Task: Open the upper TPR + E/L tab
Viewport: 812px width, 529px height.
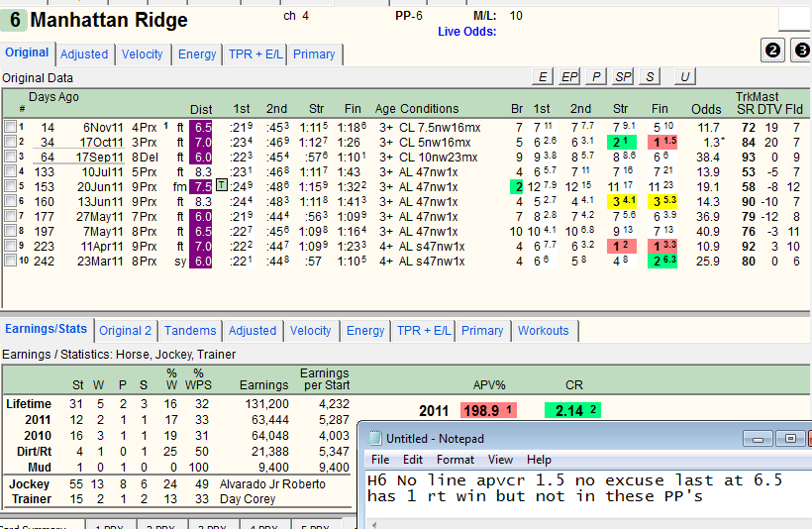Action: [255, 53]
